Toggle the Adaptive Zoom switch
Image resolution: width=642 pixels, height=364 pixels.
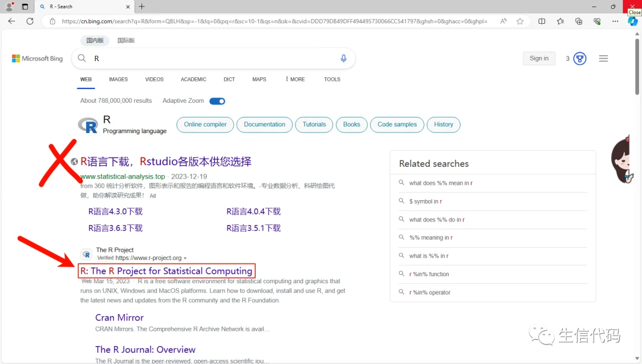(217, 101)
